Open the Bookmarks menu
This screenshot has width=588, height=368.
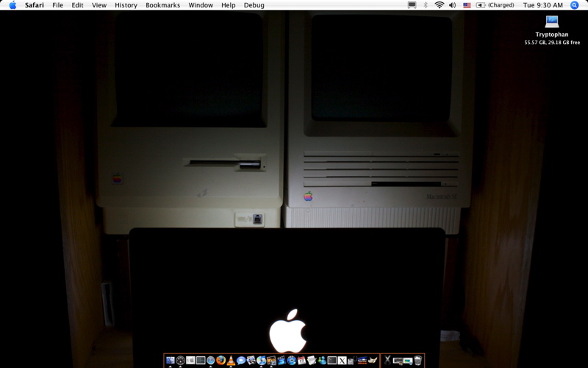click(162, 5)
